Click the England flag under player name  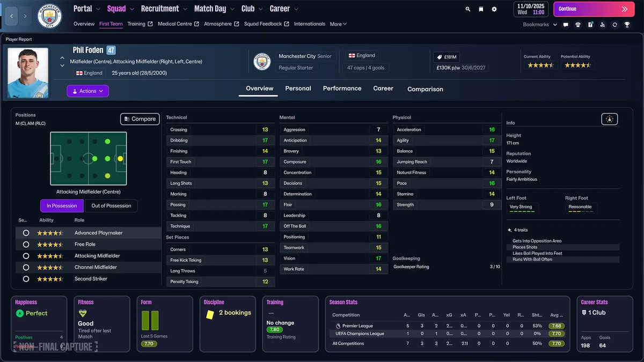click(79, 73)
